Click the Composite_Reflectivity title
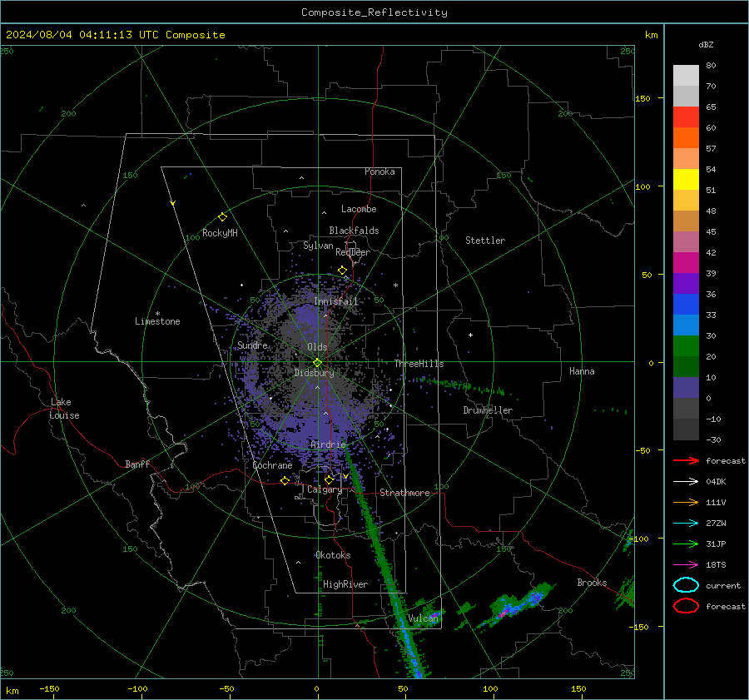Image resolution: width=749 pixels, height=700 pixels. click(x=374, y=12)
